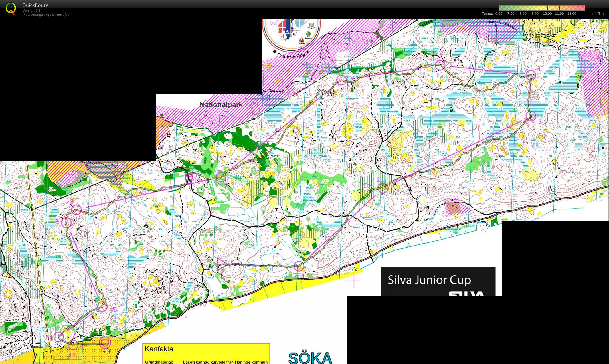Click the 'Laserskannad kurvbild från Haninge kommun' text
Viewport: 609px width, 364px height.
[225, 362]
